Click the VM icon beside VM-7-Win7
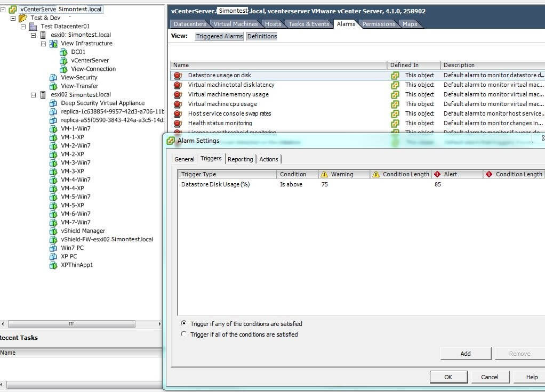545x392 pixels. point(53,222)
